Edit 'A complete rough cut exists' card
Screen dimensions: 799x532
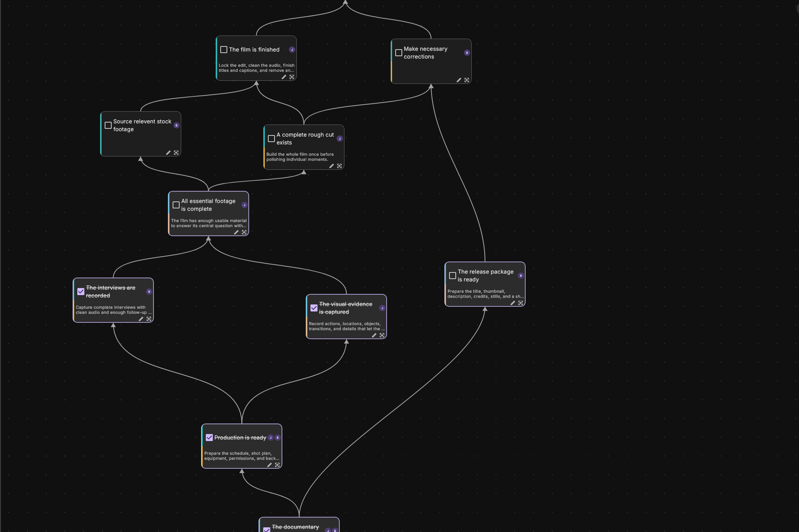pos(332,166)
